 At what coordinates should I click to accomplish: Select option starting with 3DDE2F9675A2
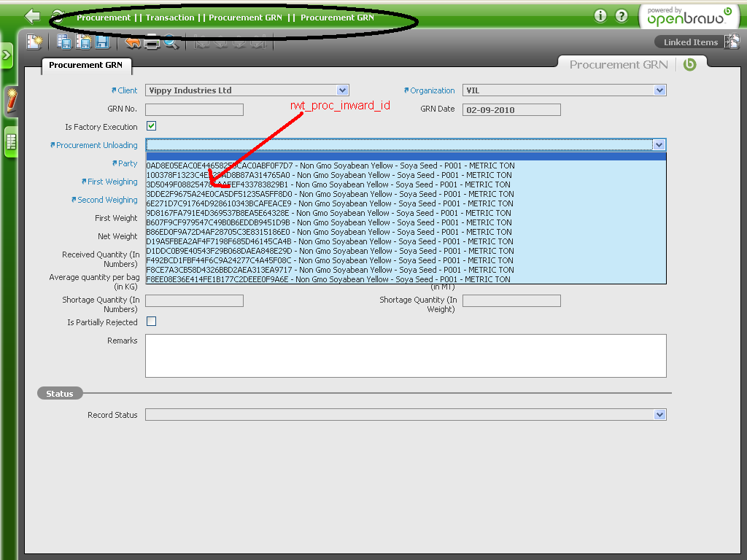406,194
